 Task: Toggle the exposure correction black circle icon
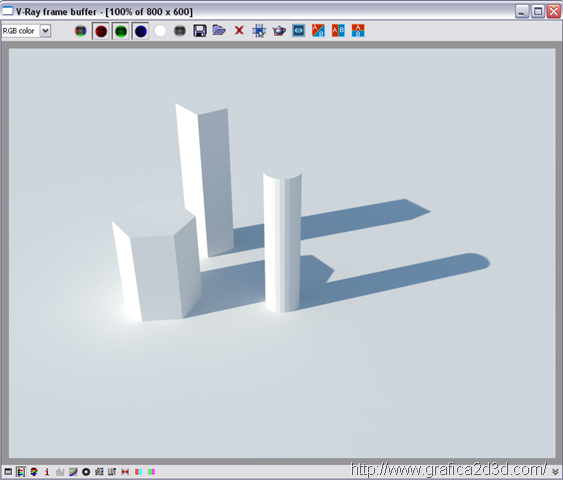point(86,471)
